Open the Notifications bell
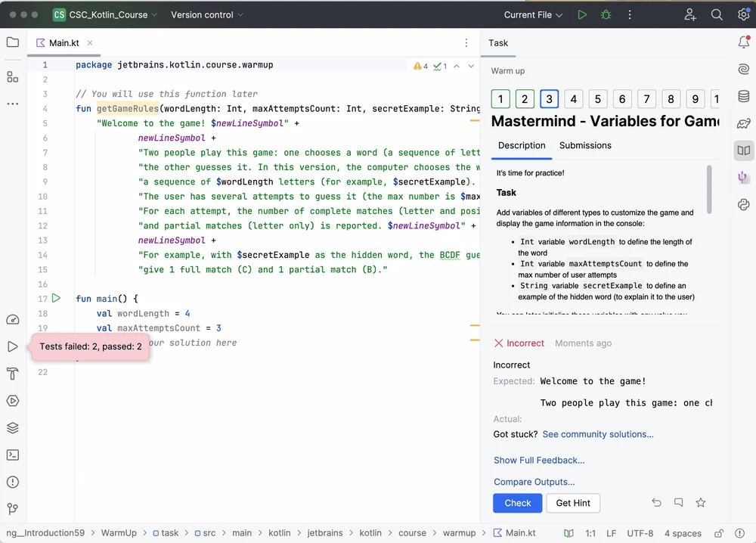 pyautogui.click(x=743, y=42)
